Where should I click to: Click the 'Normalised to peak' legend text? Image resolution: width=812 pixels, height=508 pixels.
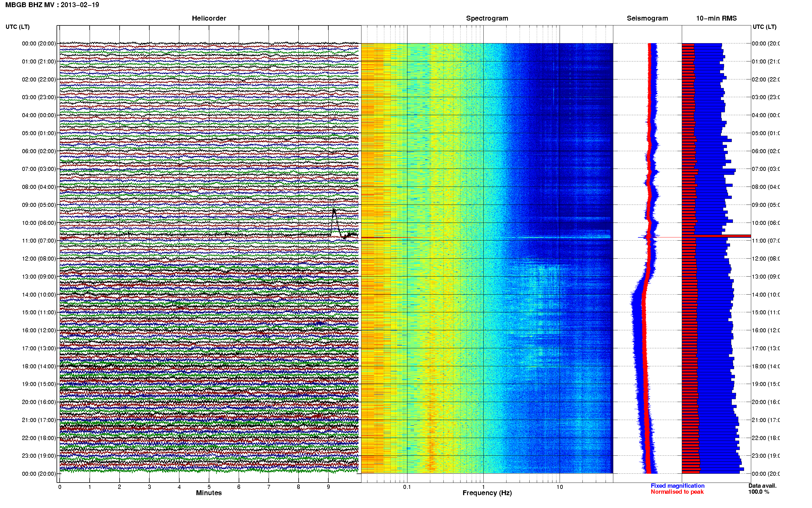pos(677,492)
